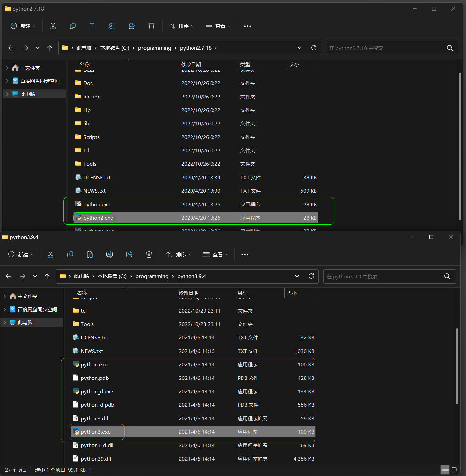
Task: Select python.exe in python2.7.18 window
Action: (x=196, y=204)
